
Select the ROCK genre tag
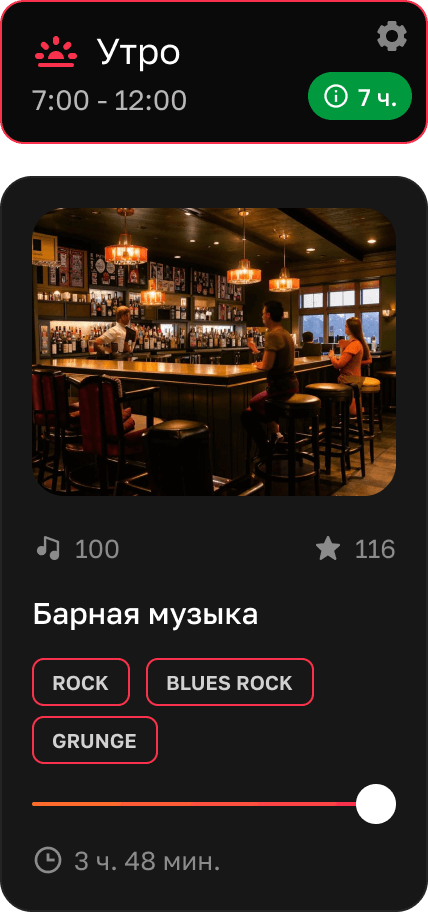81,682
